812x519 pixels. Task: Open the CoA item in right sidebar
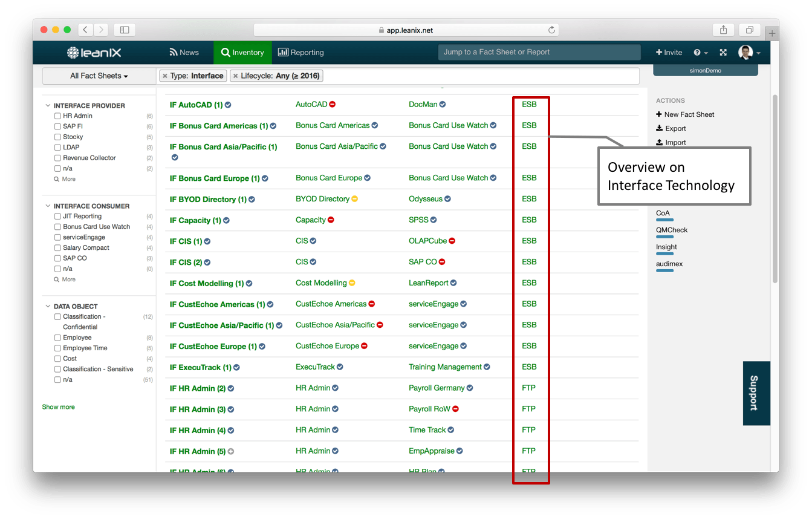663,214
